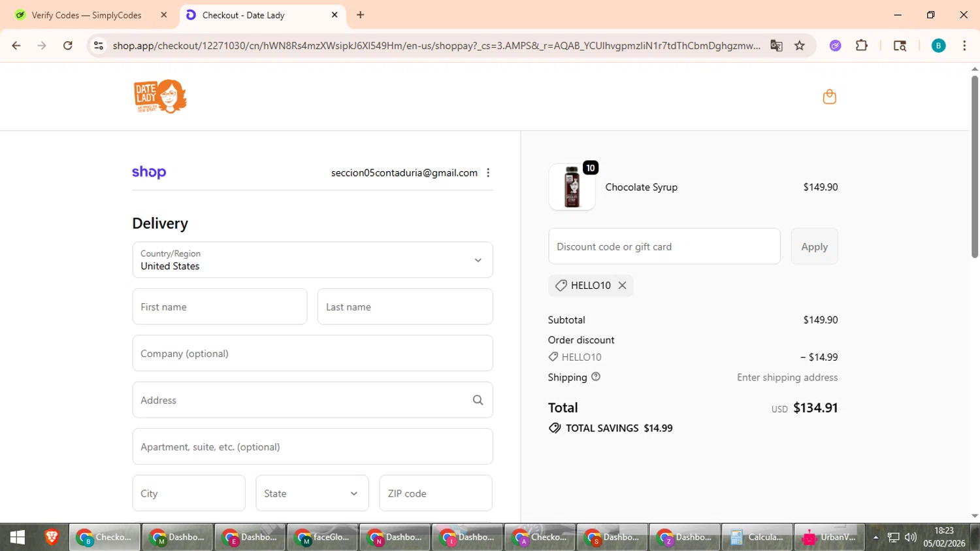Click the search icon in Address field
Image resolution: width=980 pixels, height=551 pixels.
click(478, 400)
